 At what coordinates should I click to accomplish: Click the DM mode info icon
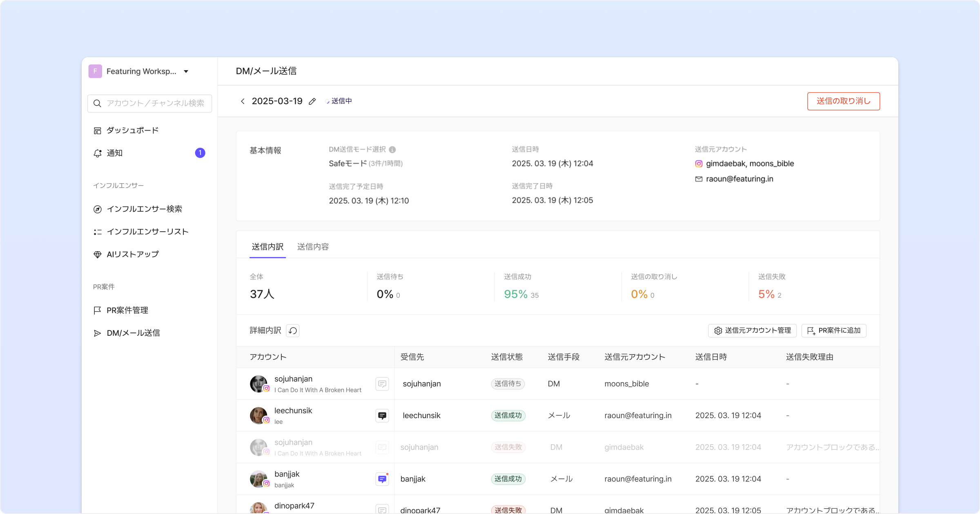point(392,149)
